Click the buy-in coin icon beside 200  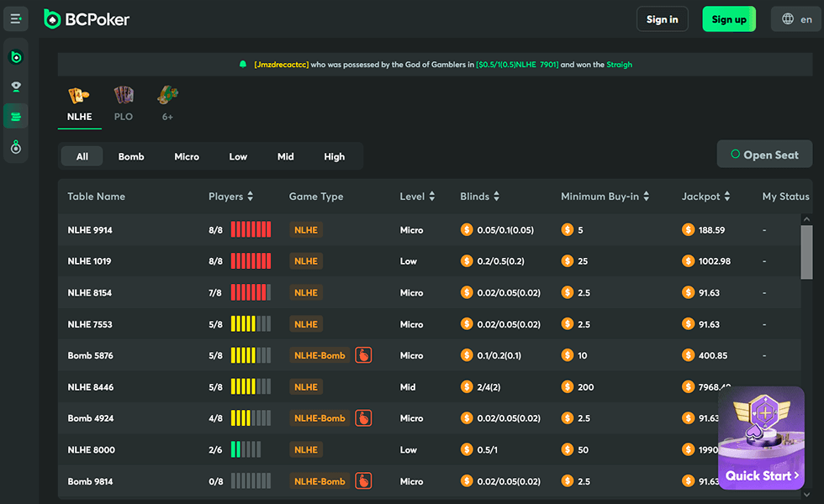point(567,387)
